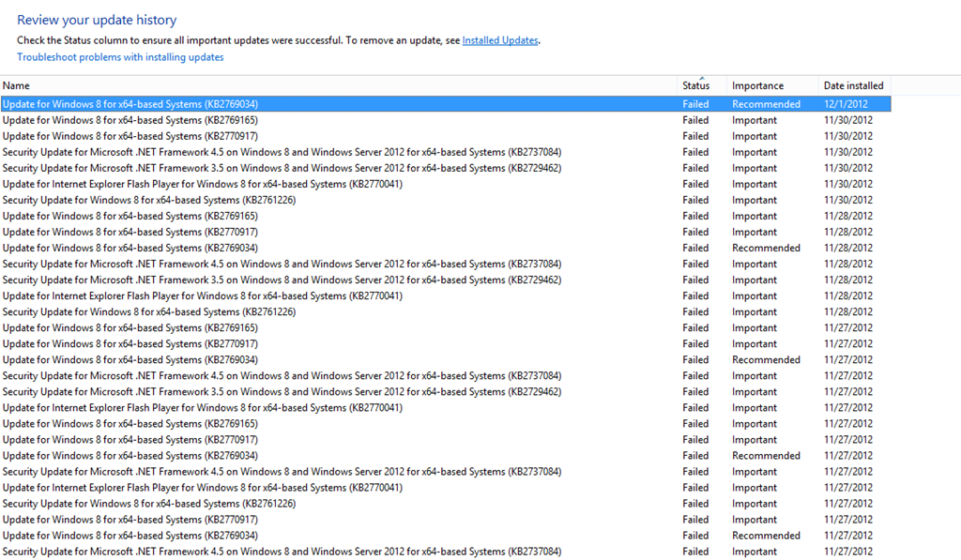Select .NET Framework 3.5 KB2729462 row dated 11/30/2012
Viewport: 961px width, 560px height.
[x=446, y=168]
